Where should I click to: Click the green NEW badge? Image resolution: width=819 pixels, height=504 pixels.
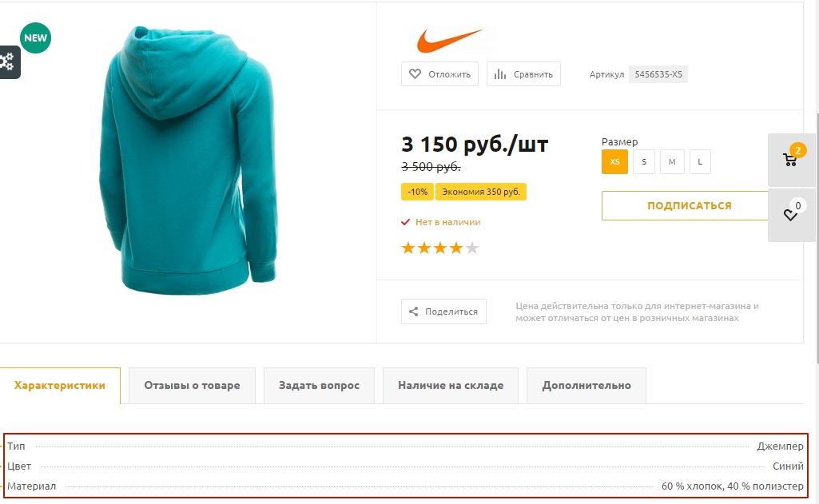click(35, 38)
